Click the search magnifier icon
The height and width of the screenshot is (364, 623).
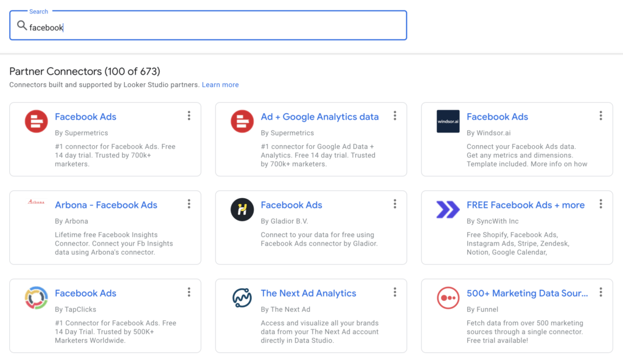22,26
